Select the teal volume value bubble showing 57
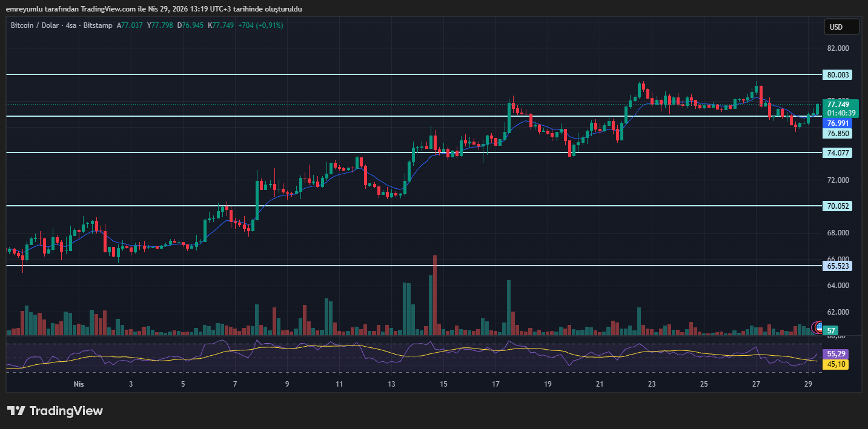Screen dimensions: 868x429 click(x=830, y=330)
